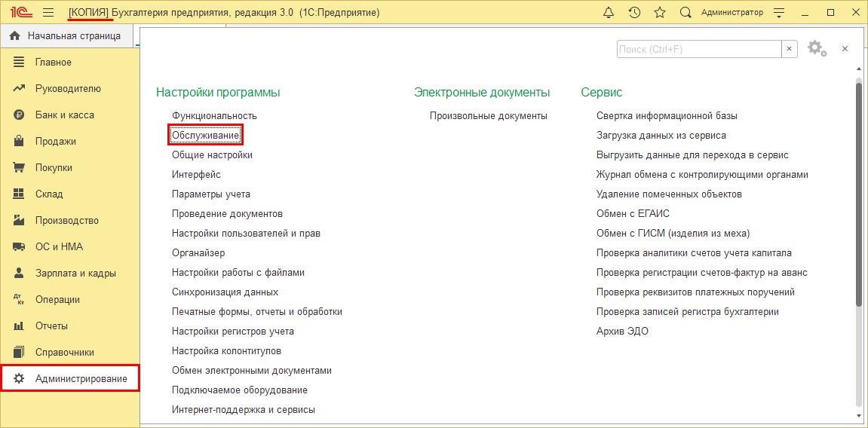Open the Обслуживание link
This screenshot has width=868, height=428.
pos(206,136)
